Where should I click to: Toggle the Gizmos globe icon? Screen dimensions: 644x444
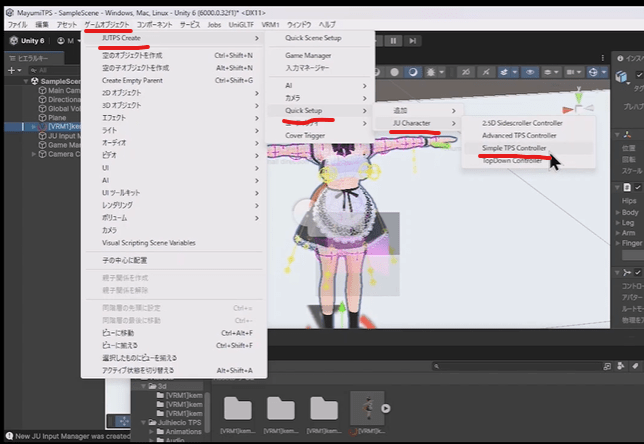click(593, 72)
